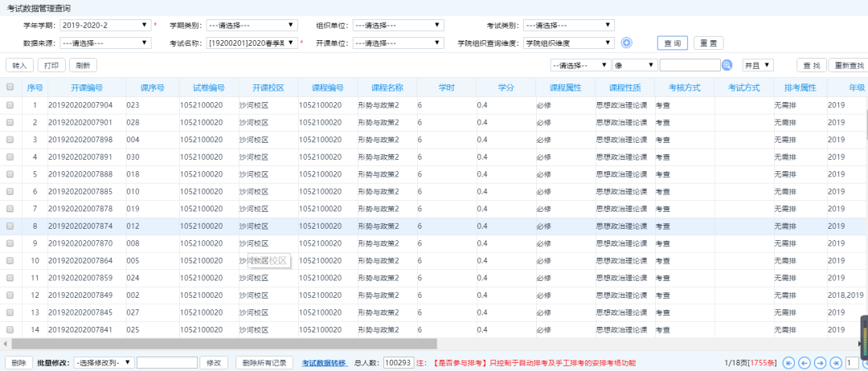868x371 pixels.
Task: Open the 学院组织查询维度 dropdown
Action: pyautogui.click(x=568, y=43)
